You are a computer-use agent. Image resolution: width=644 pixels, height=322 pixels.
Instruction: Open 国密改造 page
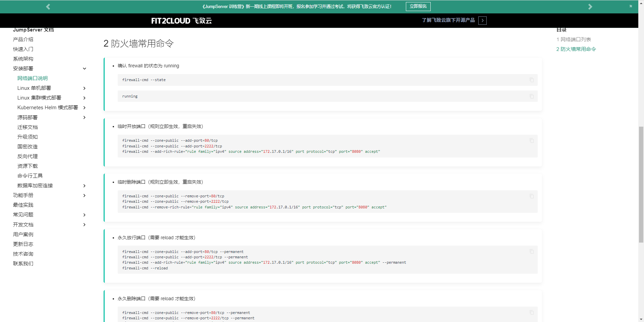(28, 146)
